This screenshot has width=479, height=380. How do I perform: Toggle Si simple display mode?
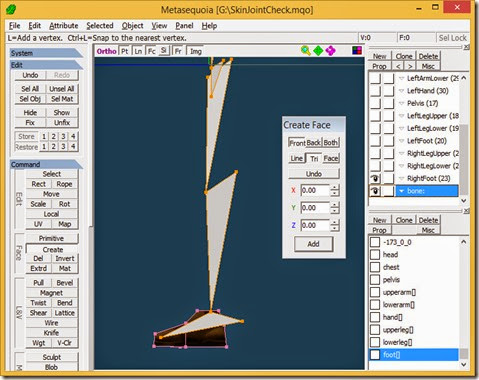coord(164,51)
